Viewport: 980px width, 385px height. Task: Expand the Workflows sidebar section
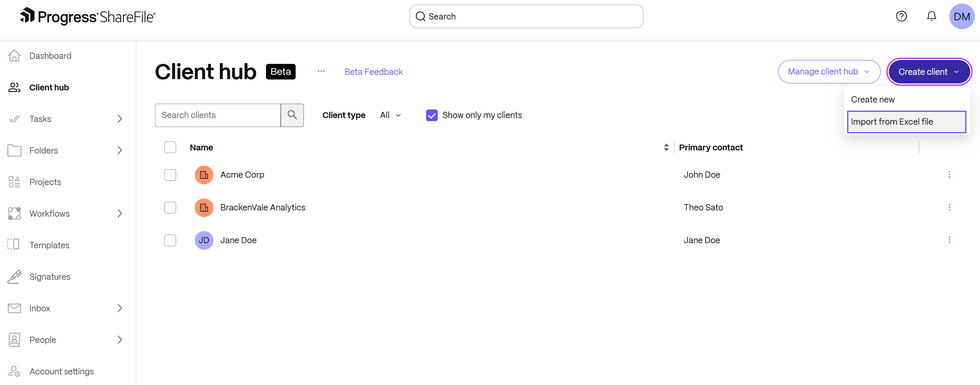coord(120,214)
